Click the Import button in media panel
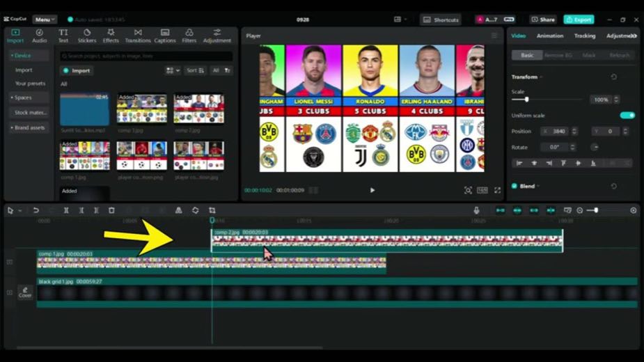The width and height of the screenshot is (644, 362). tap(77, 71)
